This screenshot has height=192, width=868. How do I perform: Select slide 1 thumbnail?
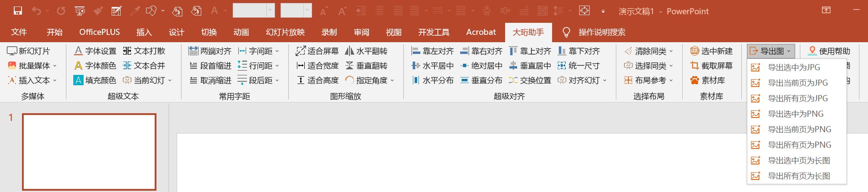89,152
